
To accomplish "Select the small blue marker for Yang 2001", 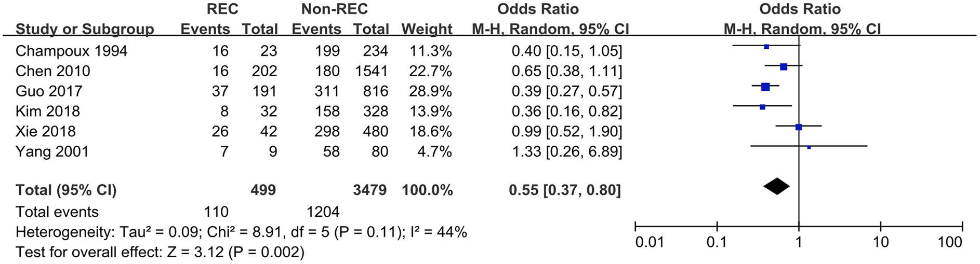I will (x=809, y=147).
